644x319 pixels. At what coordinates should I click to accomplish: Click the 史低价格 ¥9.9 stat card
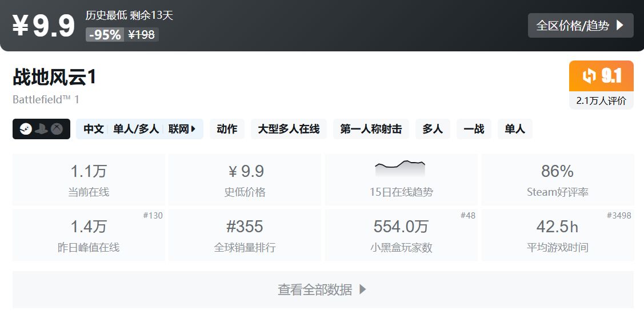click(245, 180)
